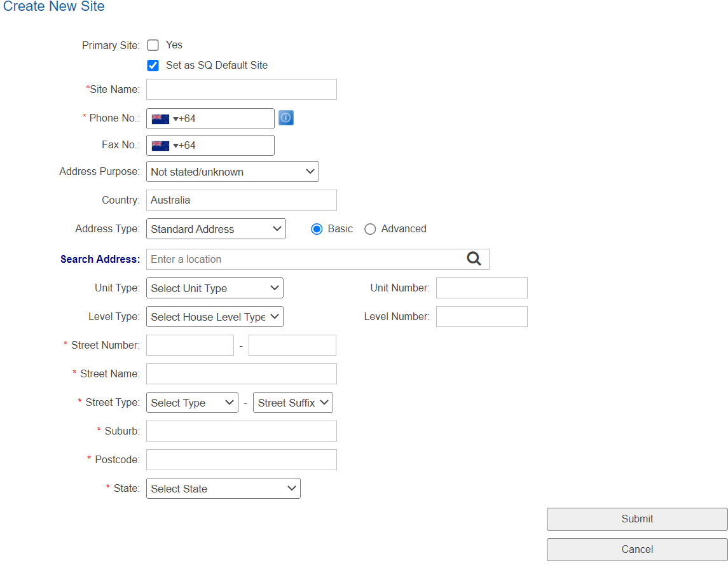Screen dimensions: 728x565
Task: Click the phone number info icon
Action: pos(286,118)
